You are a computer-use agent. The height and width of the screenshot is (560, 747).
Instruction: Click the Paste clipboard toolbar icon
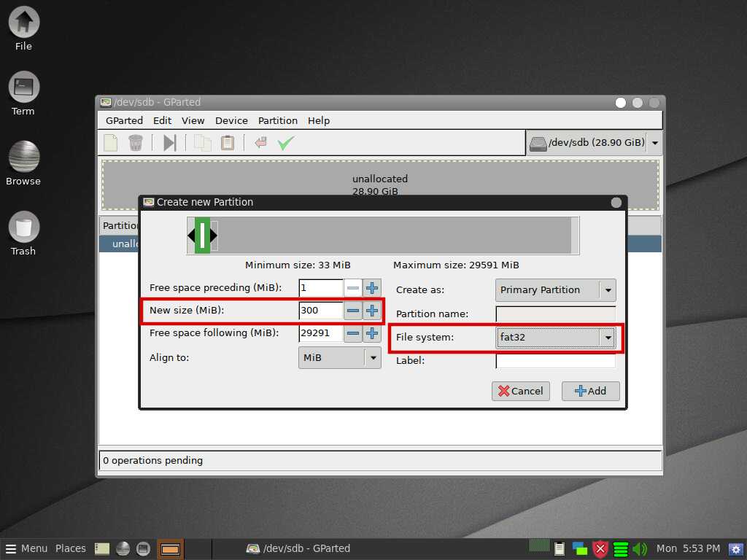click(x=228, y=143)
